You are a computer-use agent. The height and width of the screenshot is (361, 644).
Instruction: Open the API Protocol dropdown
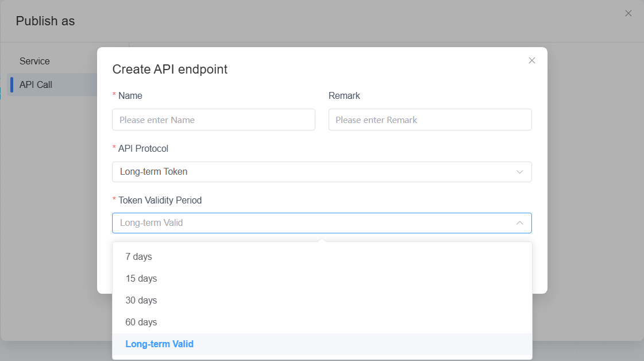click(x=322, y=172)
